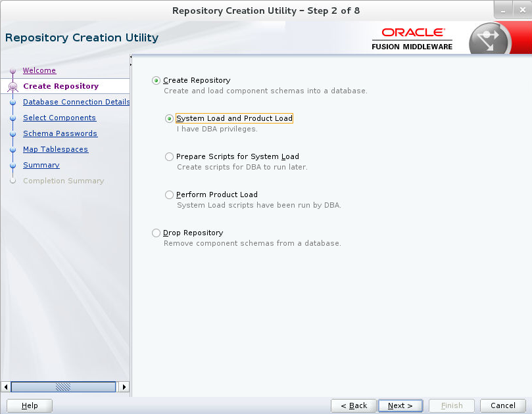This screenshot has height=414, width=532.
Task: Select the Create Repository radio button
Action: pyautogui.click(x=156, y=80)
